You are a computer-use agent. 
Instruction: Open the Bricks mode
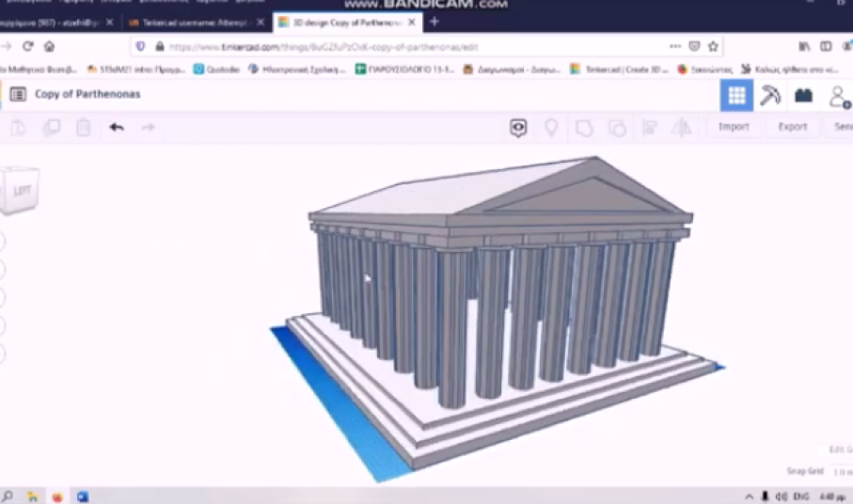click(803, 95)
